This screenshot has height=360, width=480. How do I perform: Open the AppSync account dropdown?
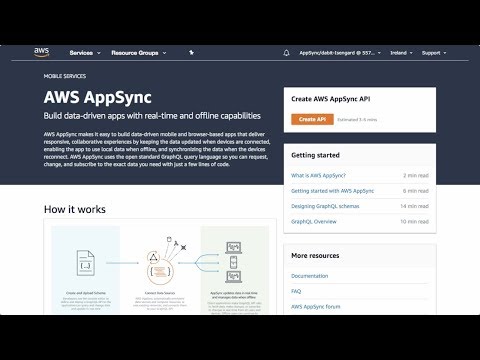tap(340, 53)
